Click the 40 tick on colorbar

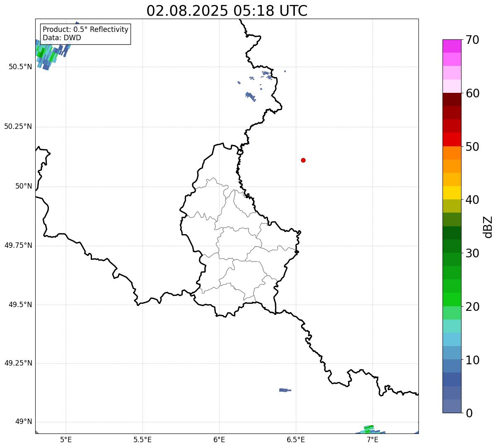coord(472,200)
